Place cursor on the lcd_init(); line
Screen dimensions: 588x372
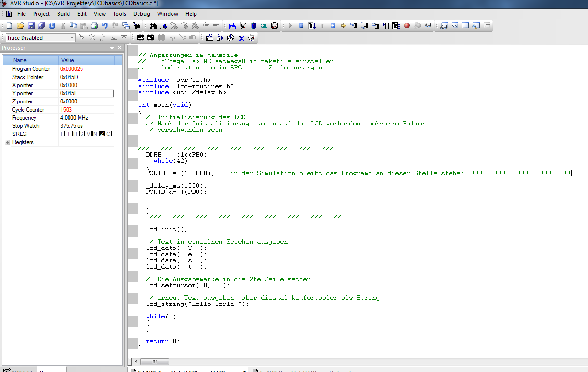click(x=167, y=229)
